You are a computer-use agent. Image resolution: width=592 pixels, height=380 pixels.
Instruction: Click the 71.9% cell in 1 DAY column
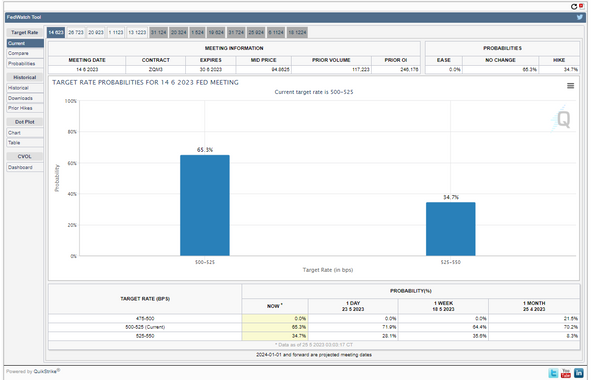[353, 327]
